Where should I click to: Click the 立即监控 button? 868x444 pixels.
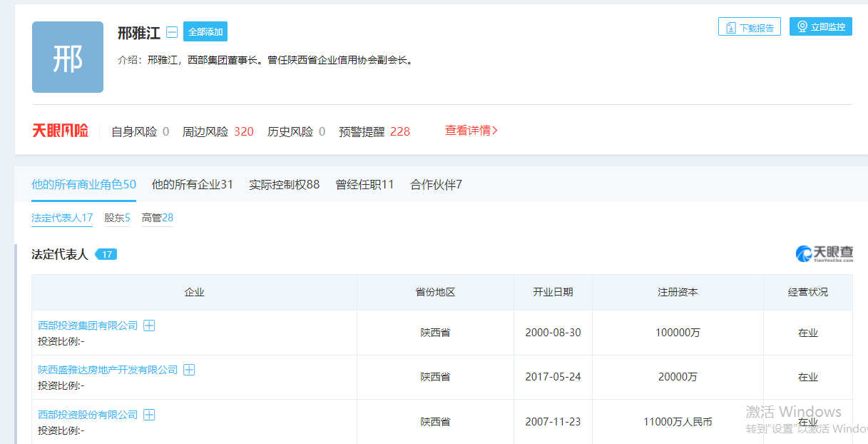821,26
